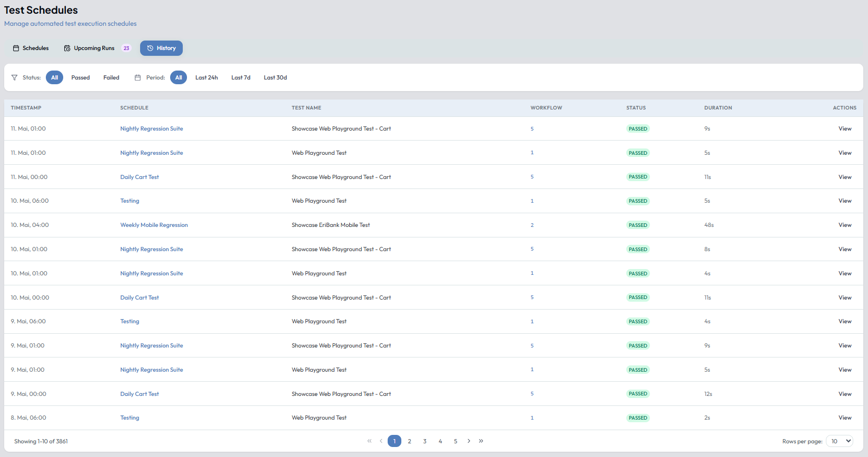Click the first page double-left chevron icon
Screen dimensions: 868x457
pyautogui.click(x=369, y=441)
